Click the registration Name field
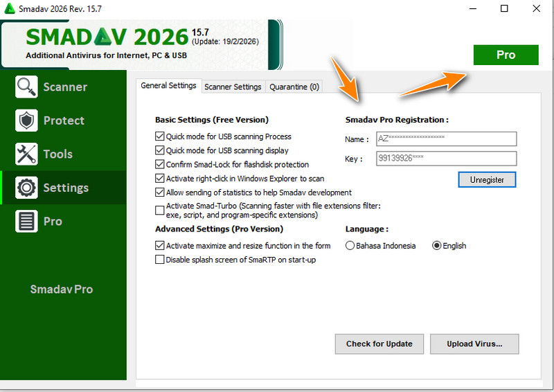Viewport: 554px width, 392px height. coord(446,139)
